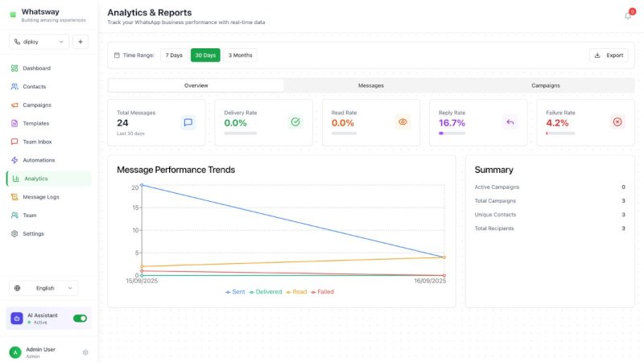Click the Failure Rate X icon
Image resolution: width=644 pixels, height=362 pixels.
click(x=617, y=122)
